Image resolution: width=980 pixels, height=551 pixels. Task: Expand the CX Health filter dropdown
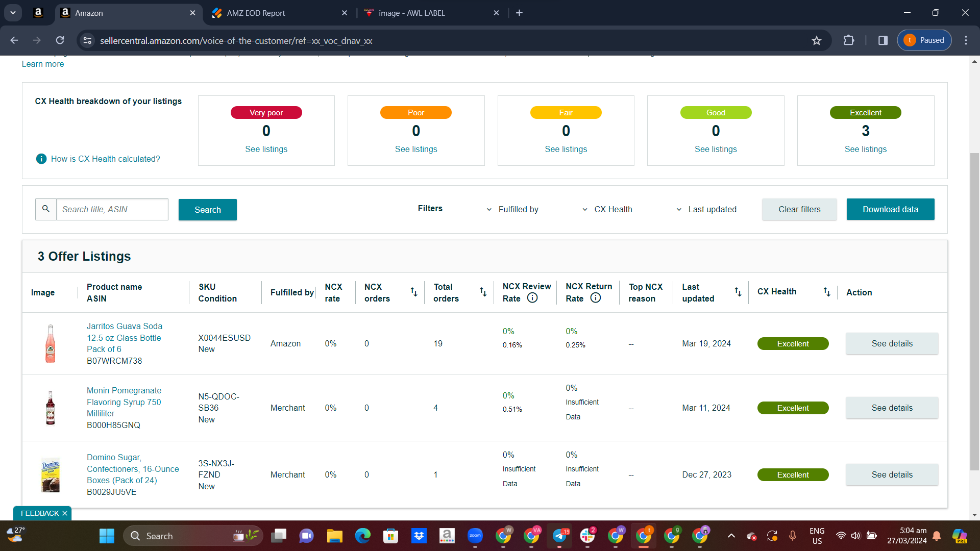tap(607, 209)
